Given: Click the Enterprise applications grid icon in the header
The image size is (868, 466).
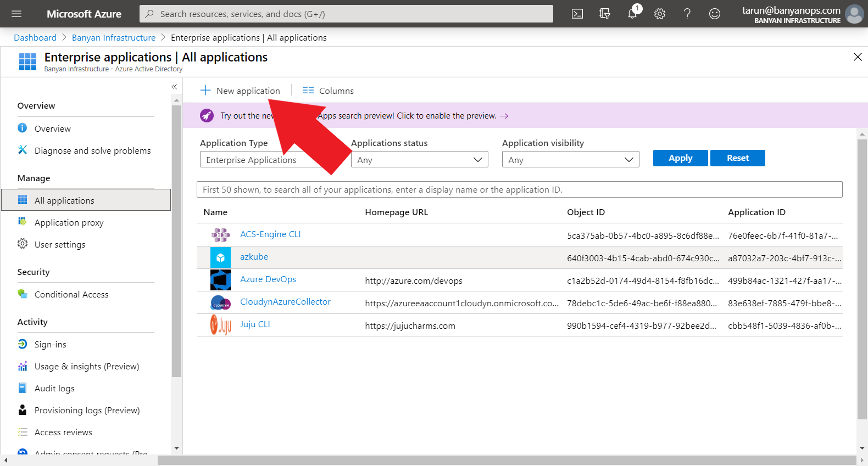Looking at the screenshot, I should pyautogui.click(x=27, y=61).
